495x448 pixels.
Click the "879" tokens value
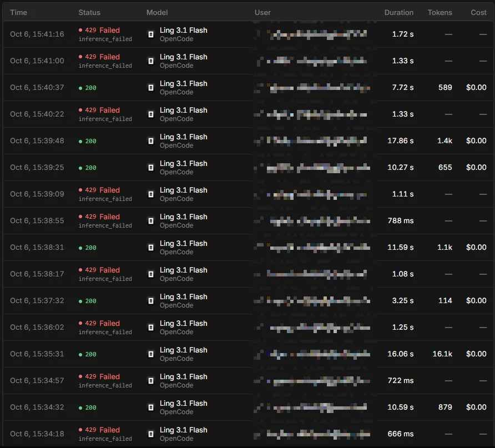click(x=445, y=407)
